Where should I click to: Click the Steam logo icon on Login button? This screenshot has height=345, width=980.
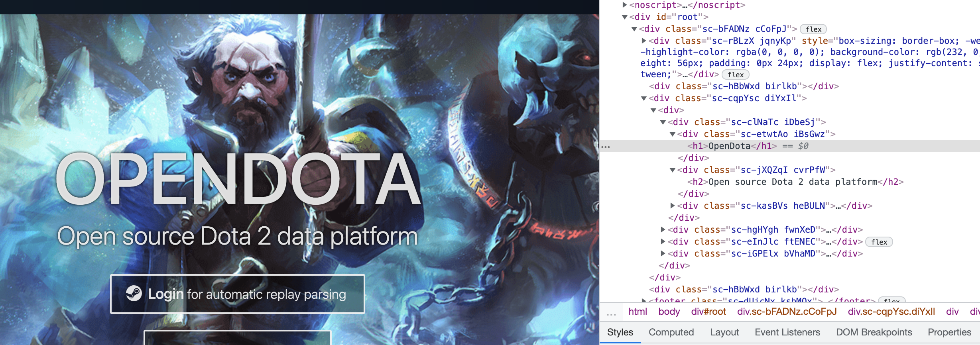(134, 294)
